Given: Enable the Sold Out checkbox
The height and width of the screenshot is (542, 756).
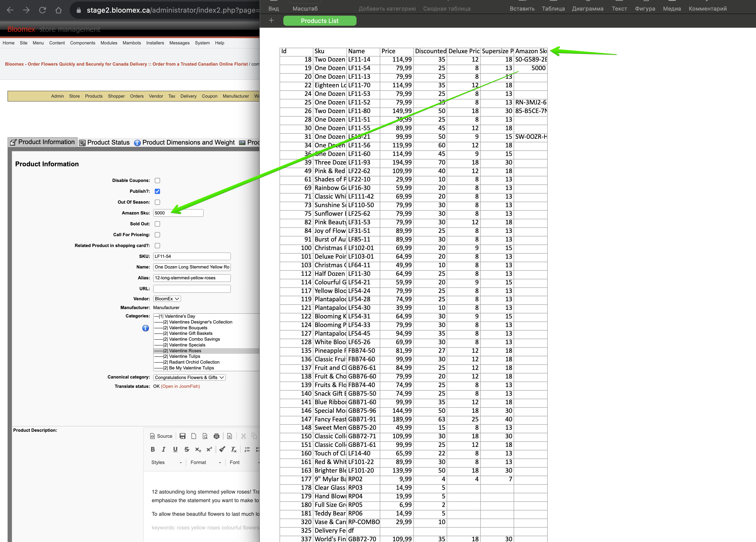Looking at the screenshot, I should (157, 224).
